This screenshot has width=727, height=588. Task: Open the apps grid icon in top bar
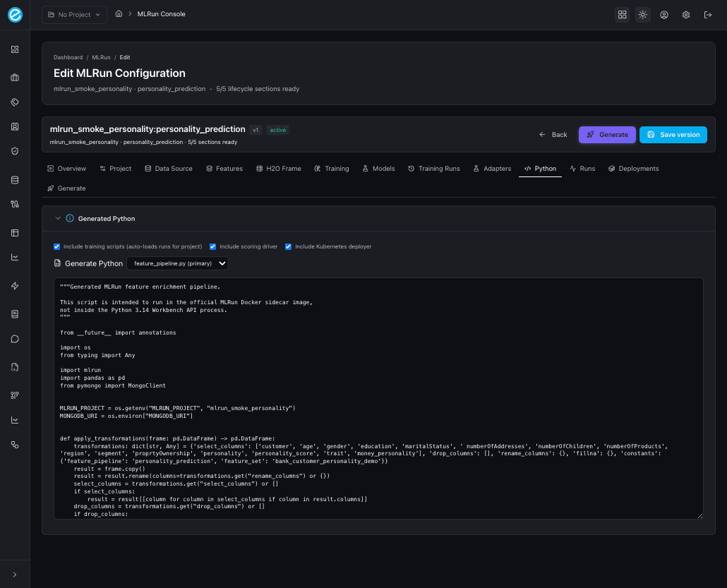[622, 14]
